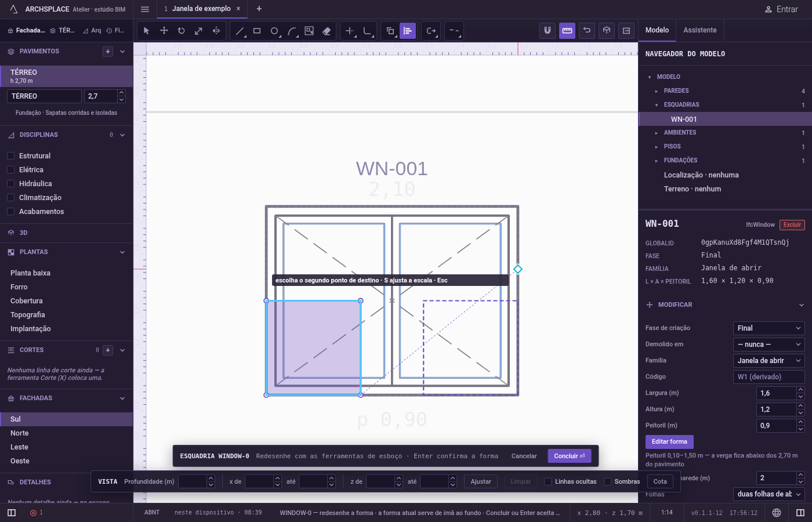812x522 pixels.
Task: Open the Fase de criação dropdown
Action: point(768,328)
